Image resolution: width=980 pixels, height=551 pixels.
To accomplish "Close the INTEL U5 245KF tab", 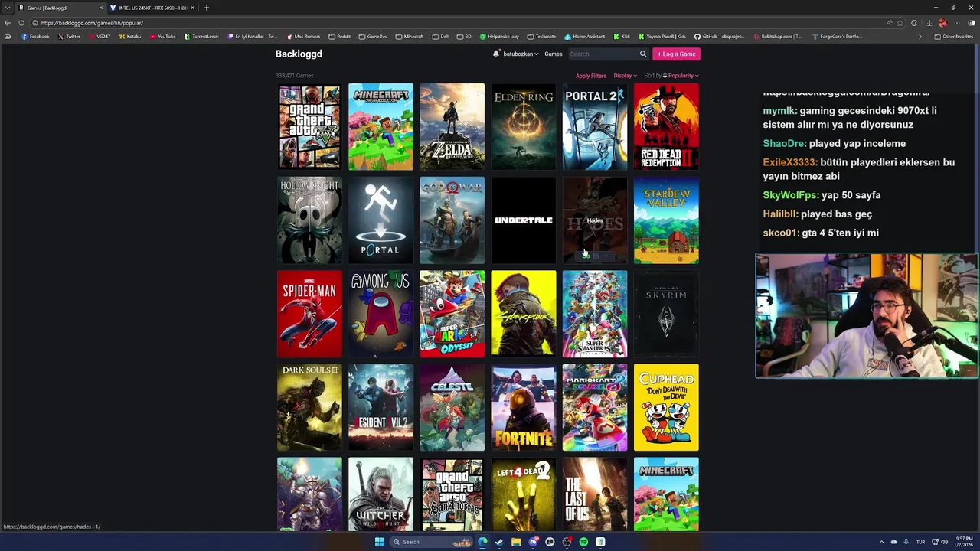I will point(192,8).
